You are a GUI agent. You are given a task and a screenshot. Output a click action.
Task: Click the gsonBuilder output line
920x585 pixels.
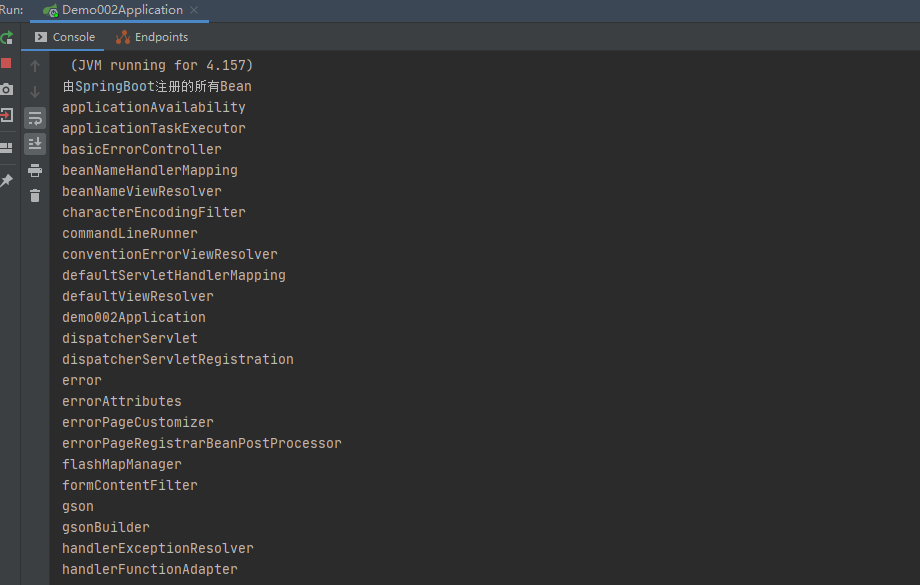105,527
